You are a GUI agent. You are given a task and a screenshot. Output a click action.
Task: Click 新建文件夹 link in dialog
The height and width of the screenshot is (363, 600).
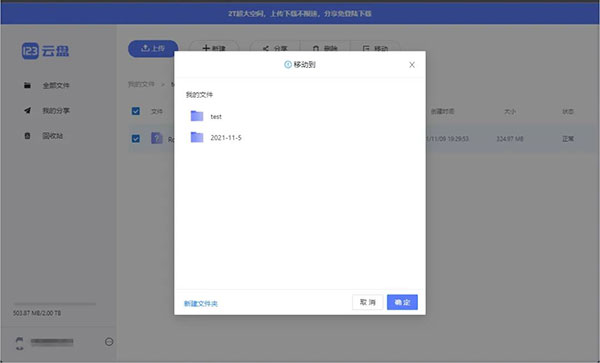coord(201,304)
